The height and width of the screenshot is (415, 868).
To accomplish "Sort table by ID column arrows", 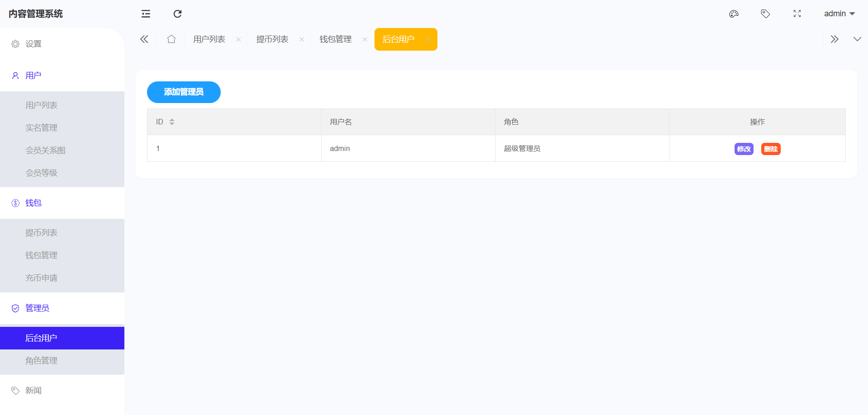I will (172, 122).
